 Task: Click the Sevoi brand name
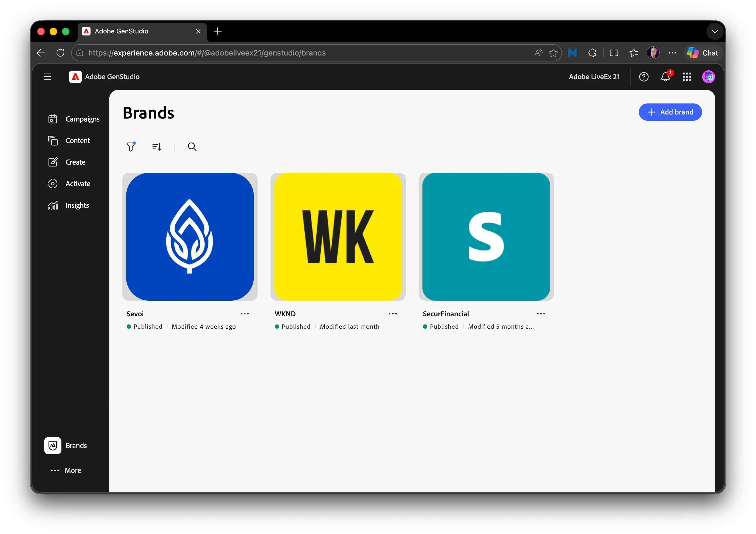(135, 313)
